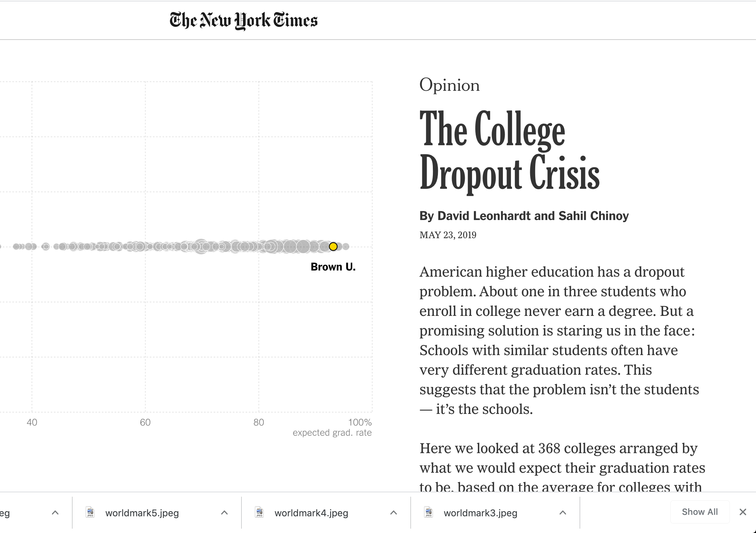Open chevron menu for leftmost partial download
The height and width of the screenshot is (533, 756).
tap(55, 513)
